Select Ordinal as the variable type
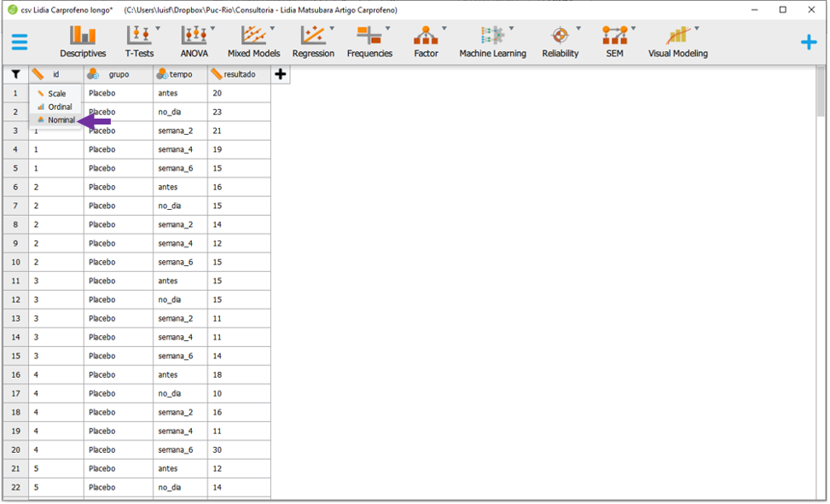Screen dimensions: 830x504 point(60,107)
